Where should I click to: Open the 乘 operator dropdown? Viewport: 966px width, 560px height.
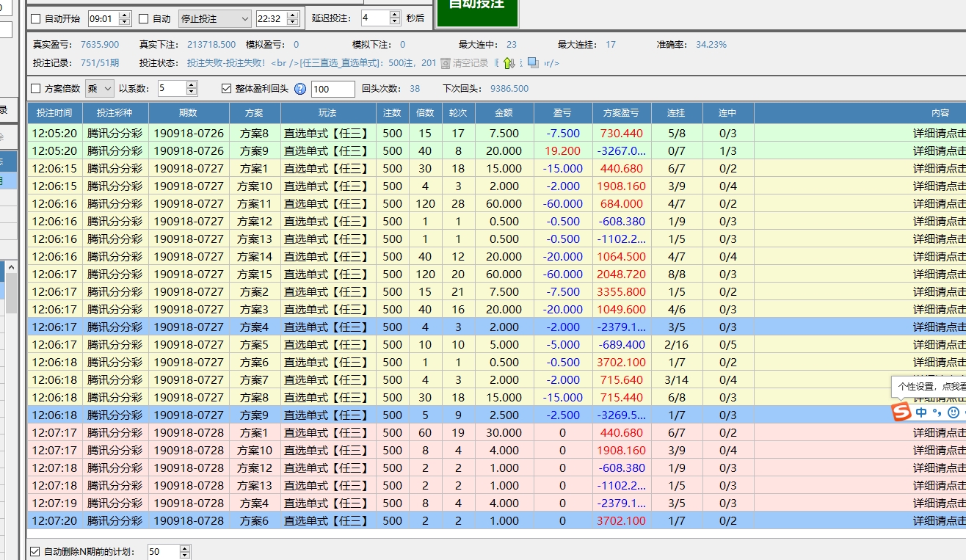[100, 89]
